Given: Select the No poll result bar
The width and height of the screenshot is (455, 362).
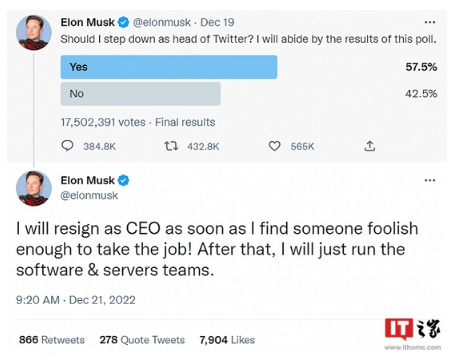Looking at the screenshot, I should click(141, 94).
